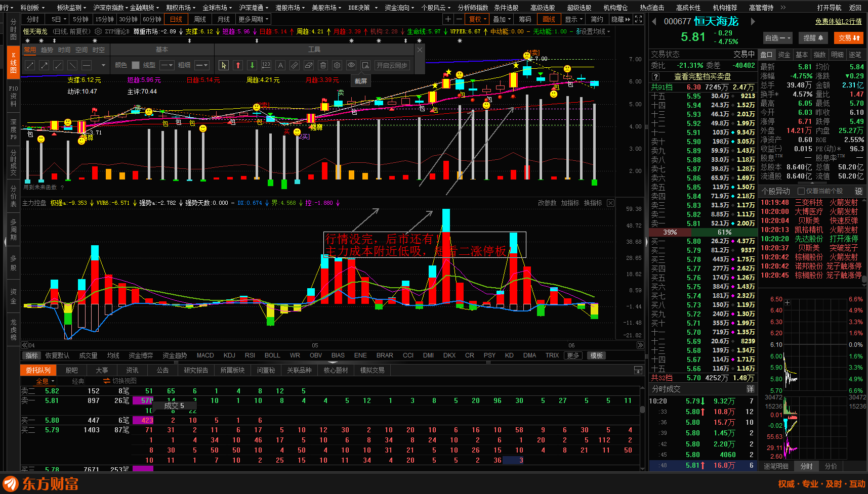Viewport: 868px width, 494px height.
Task: Click 查看完整档买卖盘 link
Action: (x=702, y=76)
